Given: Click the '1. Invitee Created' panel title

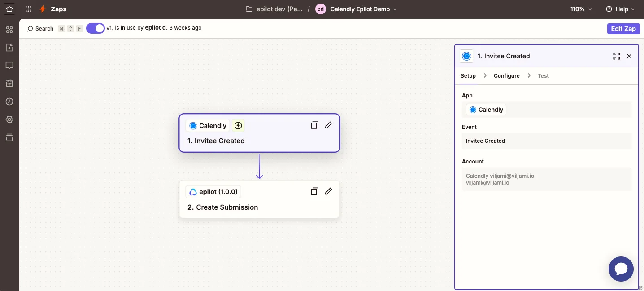Looking at the screenshot, I should [504, 56].
